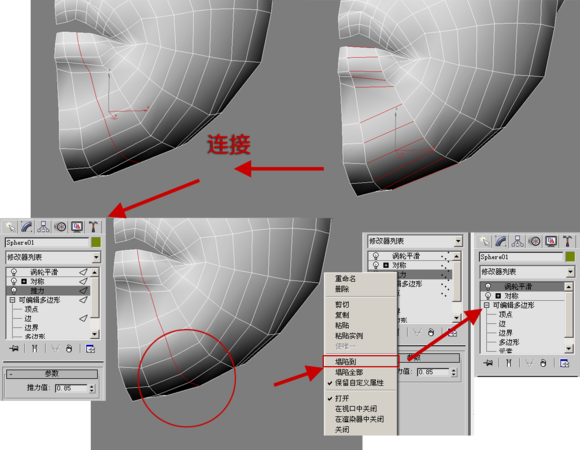The image size is (580, 450).
Task: Open the Utilities hammer tab in left panel
Action: [94, 227]
